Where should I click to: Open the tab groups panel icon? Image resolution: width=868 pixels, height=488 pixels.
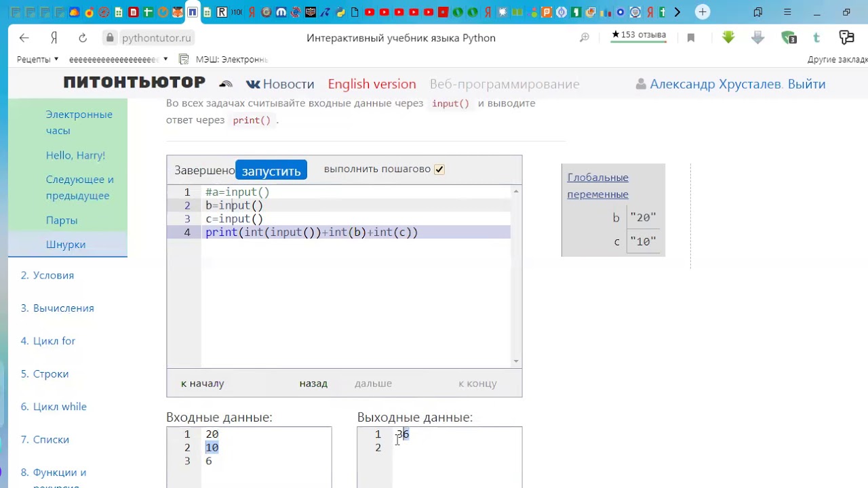pos(758,12)
